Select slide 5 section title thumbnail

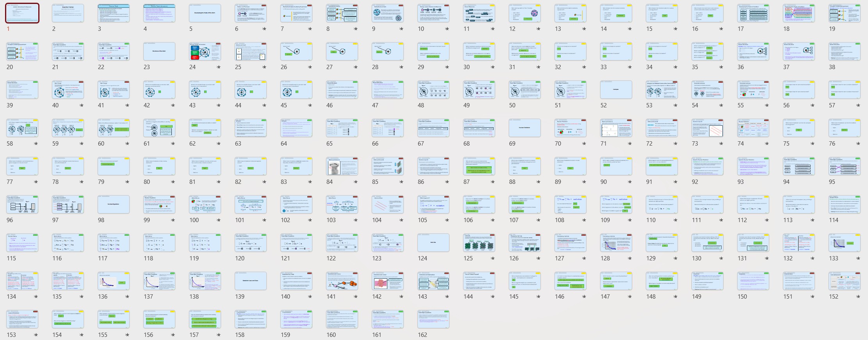[205, 13]
